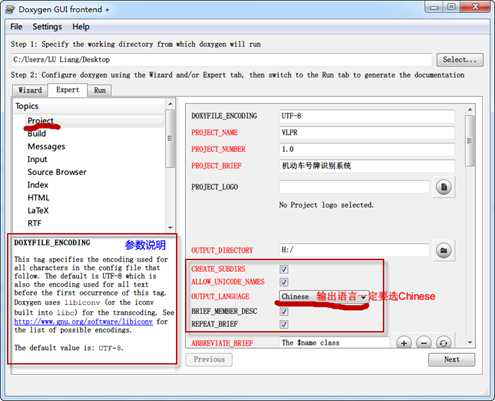Open the OUTPUT_LANGUAGE dropdown showing Chinese

[x=324, y=296]
